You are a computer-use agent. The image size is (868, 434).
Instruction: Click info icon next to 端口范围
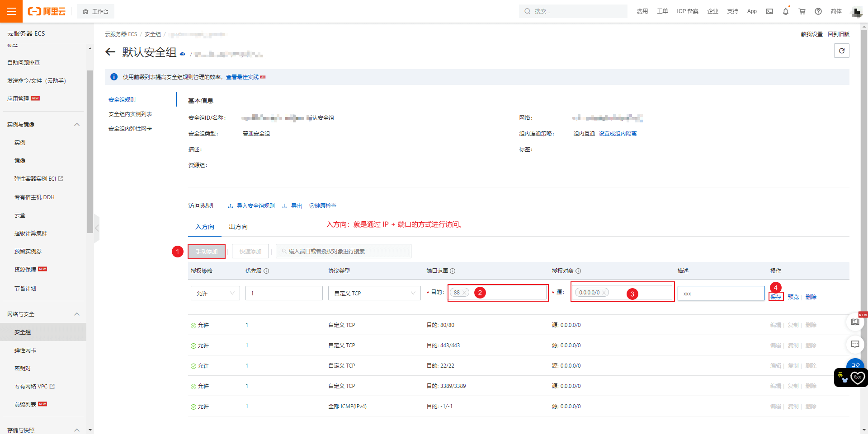pos(453,271)
